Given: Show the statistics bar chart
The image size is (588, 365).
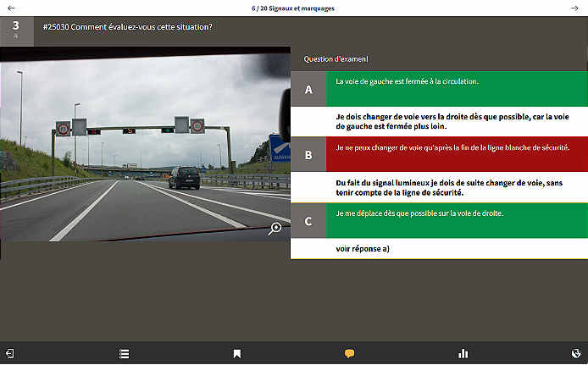Looking at the screenshot, I should (463, 353).
